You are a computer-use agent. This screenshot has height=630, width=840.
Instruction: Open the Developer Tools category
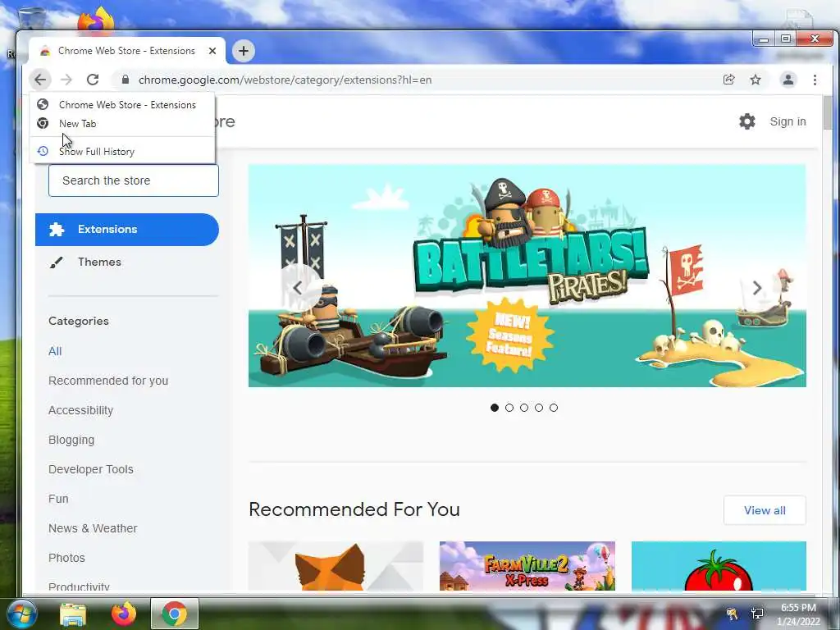pos(91,469)
